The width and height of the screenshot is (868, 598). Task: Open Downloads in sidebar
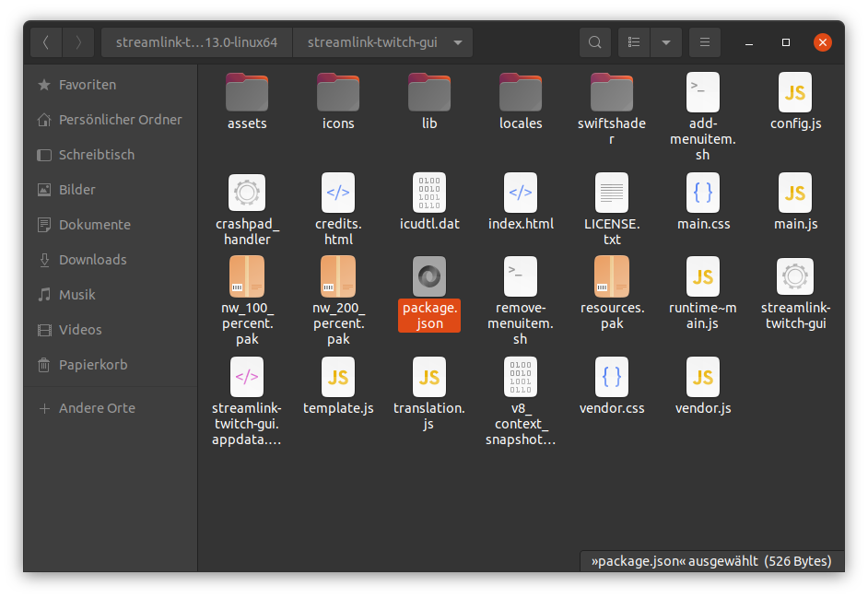click(111, 260)
